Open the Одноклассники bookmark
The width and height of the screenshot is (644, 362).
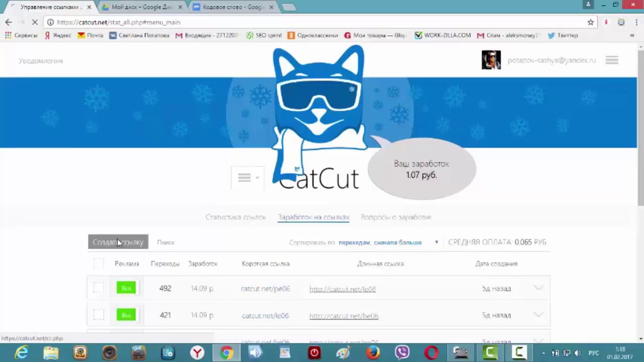313,35
